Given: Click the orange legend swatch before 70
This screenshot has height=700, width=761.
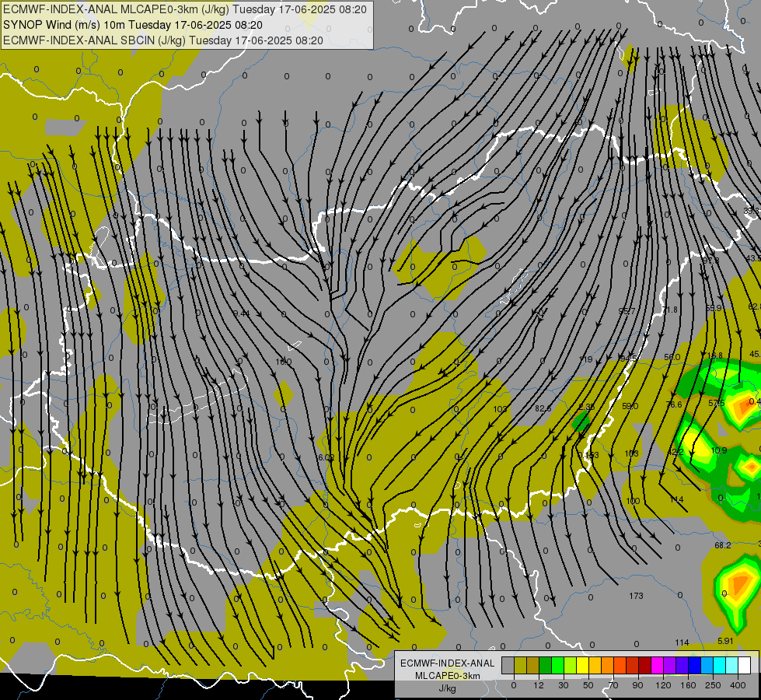Looking at the screenshot, I should [608, 665].
